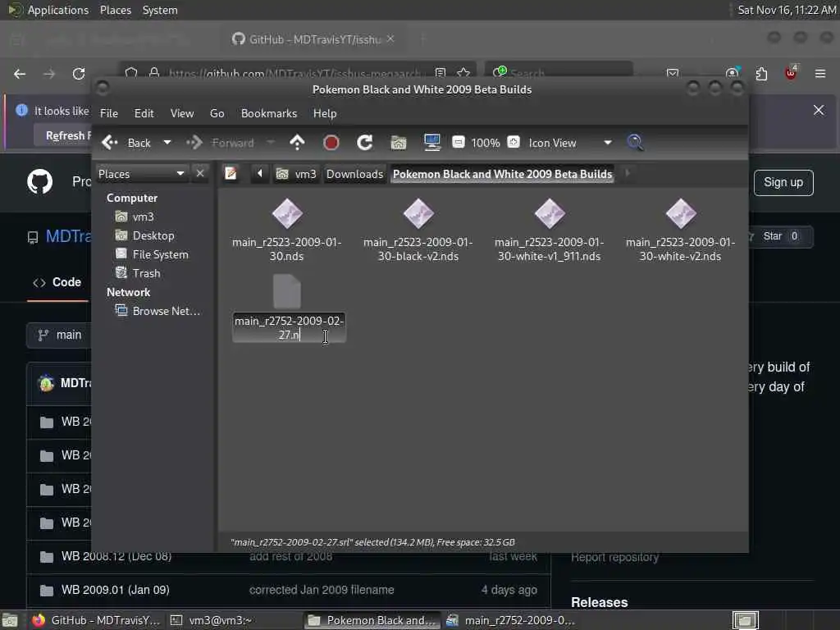The height and width of the screenshot is (630, 840).
Task: Click GitHub Sign up button
Action: pos(783,183)
